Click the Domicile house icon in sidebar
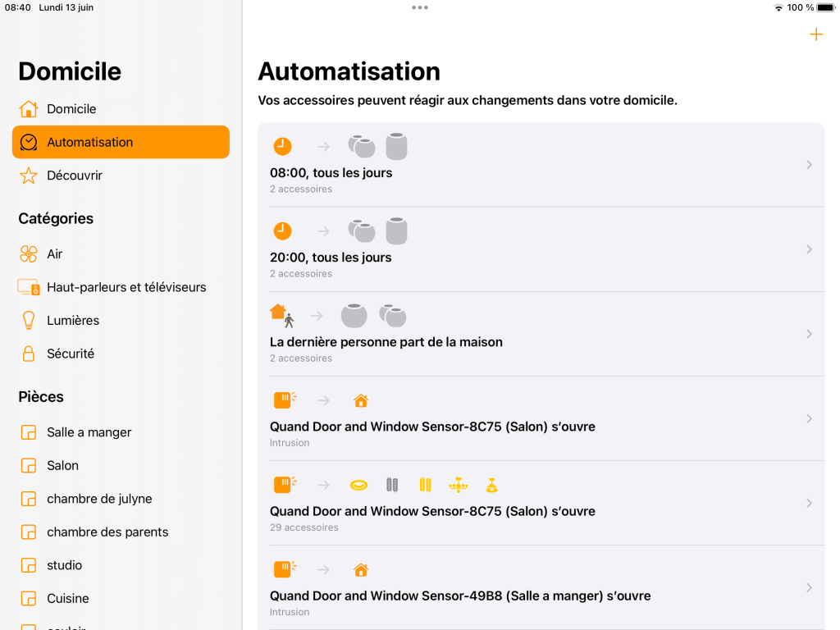Screen dimensions: 840x630 pyautogui.click(x=29, y=109)
